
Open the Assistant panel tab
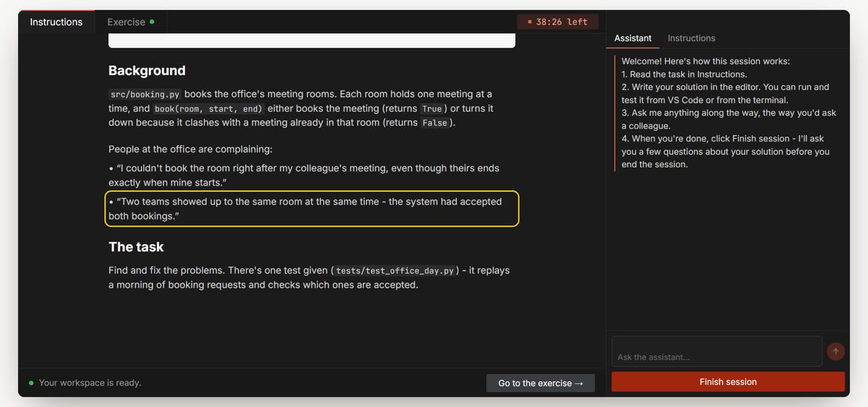632,38
